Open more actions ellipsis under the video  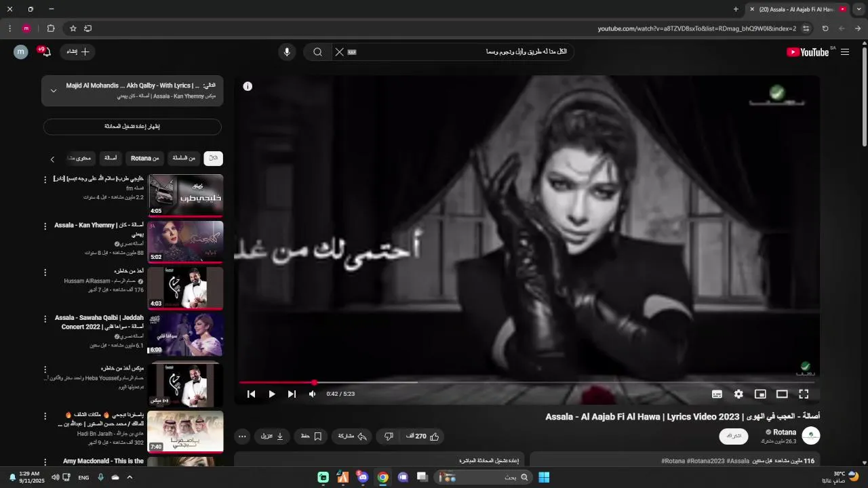pyautogui.click(x=242, y=436)
